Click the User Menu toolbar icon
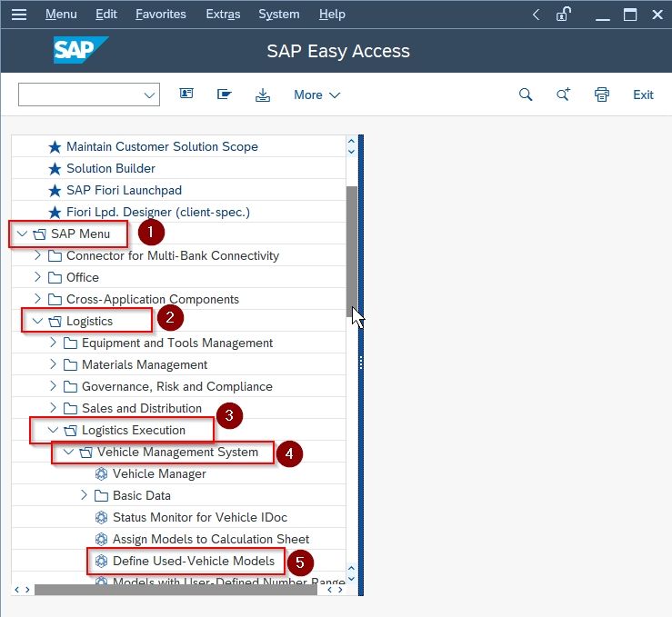This screenshot has height=617, width=672. click(x=186, y=94)
